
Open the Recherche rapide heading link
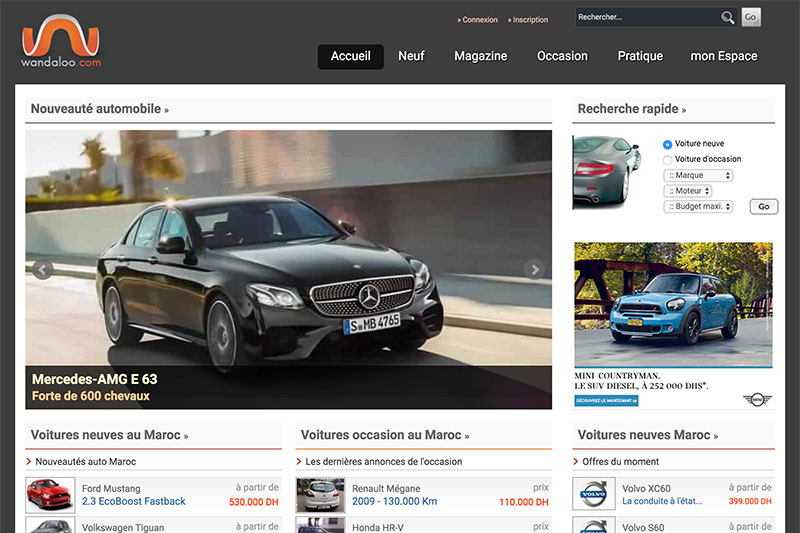pos(632,109)
